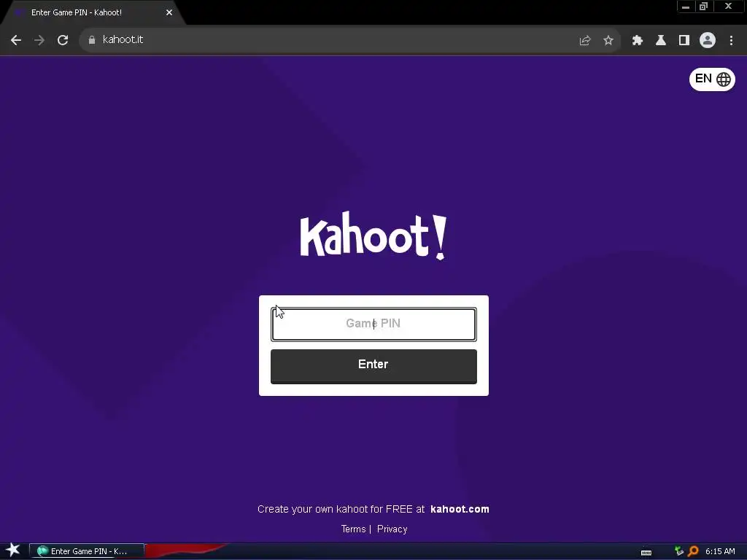This screenshot has height=560, width=747.
Task: Click the 6:15 AM clock
Action: pos(720,551)
